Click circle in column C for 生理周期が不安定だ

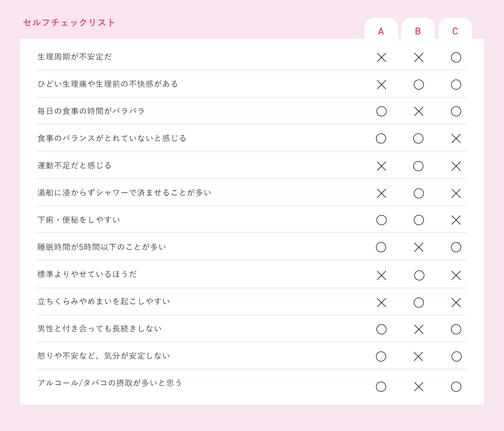[456, 57]
